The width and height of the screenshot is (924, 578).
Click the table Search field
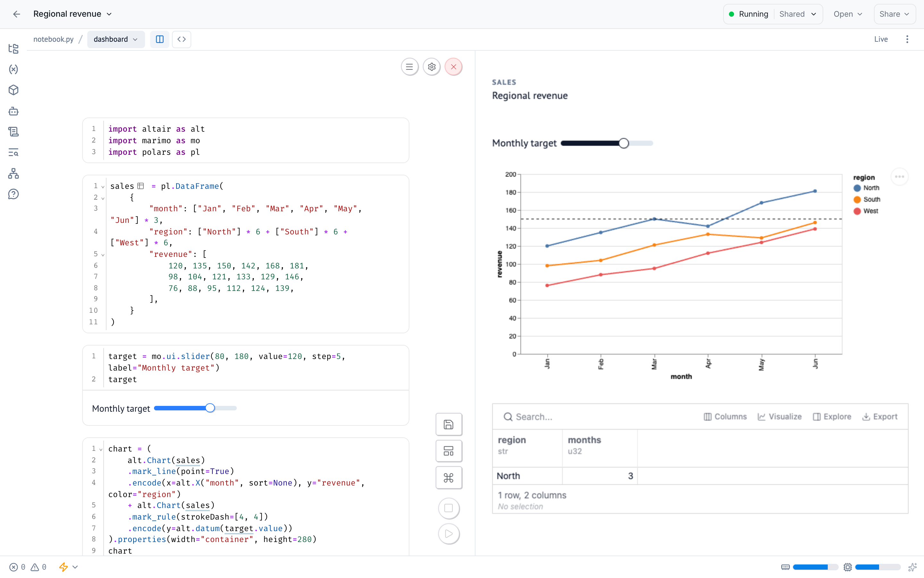(599, 417)
